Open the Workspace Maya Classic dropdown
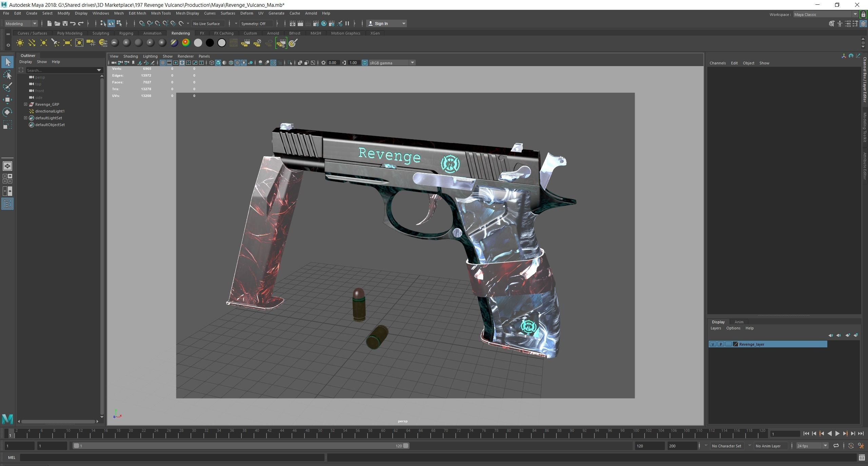868x466 pixels. pyautogui.click(x=825, y=14)
